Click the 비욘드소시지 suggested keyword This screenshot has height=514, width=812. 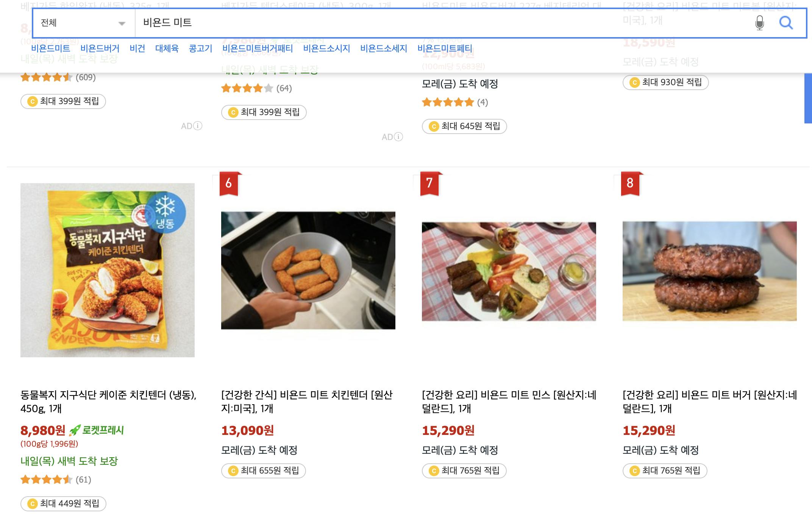[326, 48]
